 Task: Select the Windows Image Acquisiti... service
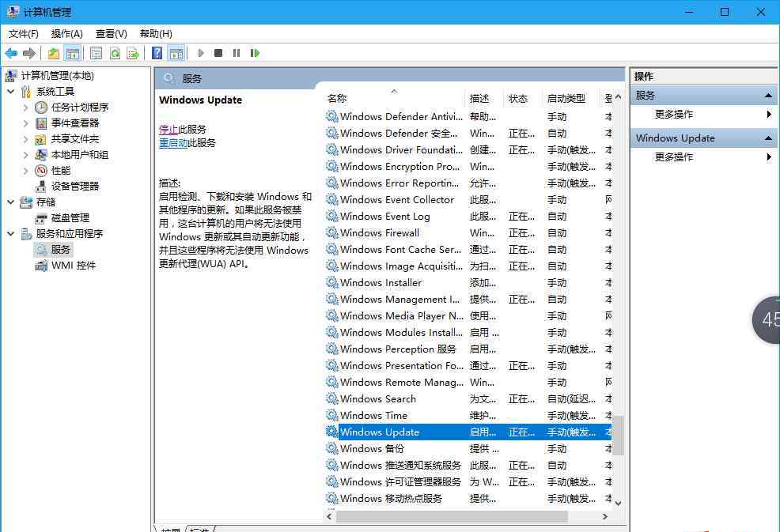pos(469,266)
